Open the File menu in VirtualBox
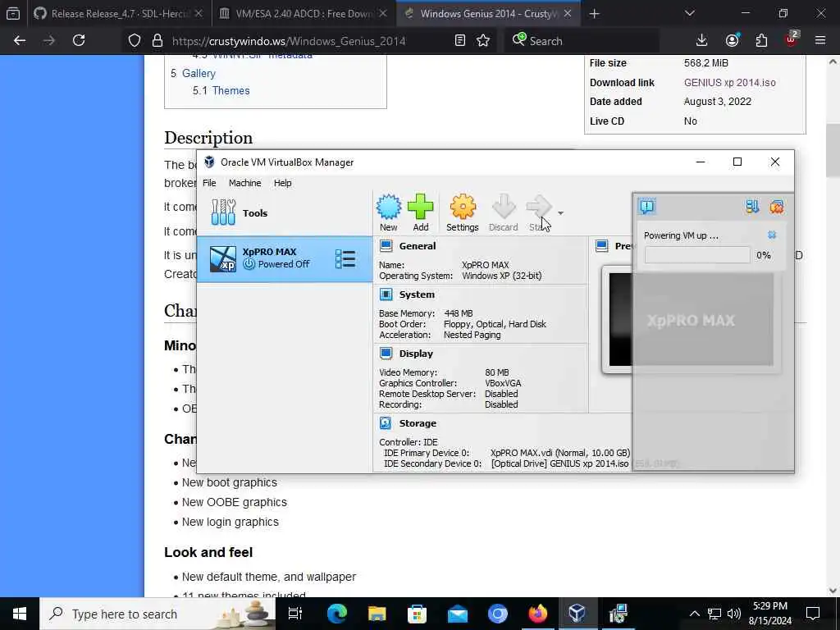840x630 pixels. (209, 183)
